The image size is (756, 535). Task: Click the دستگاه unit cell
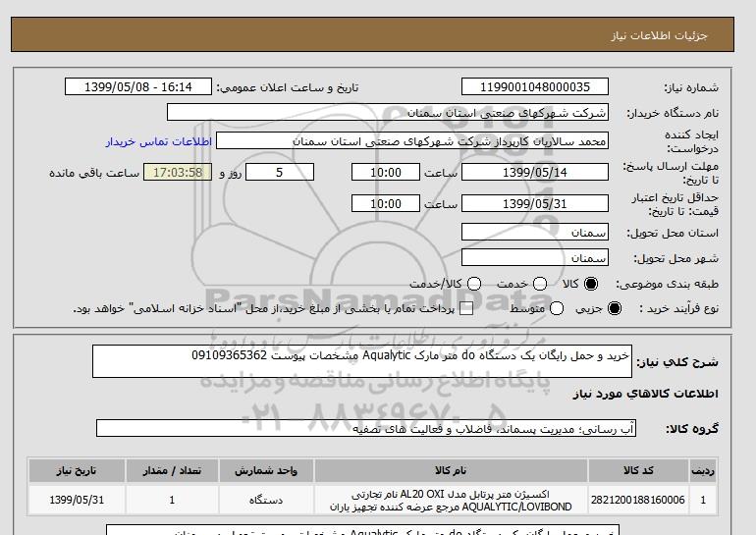point(266,500)
